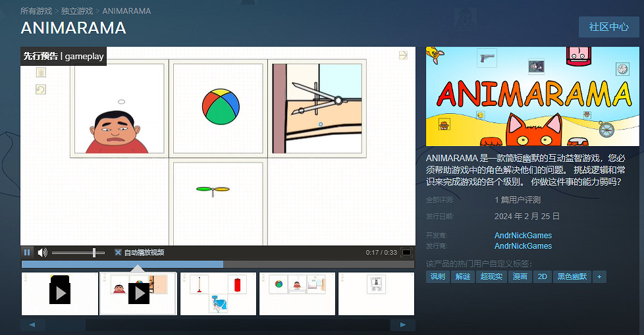Add a tag with the plus button
This screenshot has height=335, width=644.
tap(599, 276)
